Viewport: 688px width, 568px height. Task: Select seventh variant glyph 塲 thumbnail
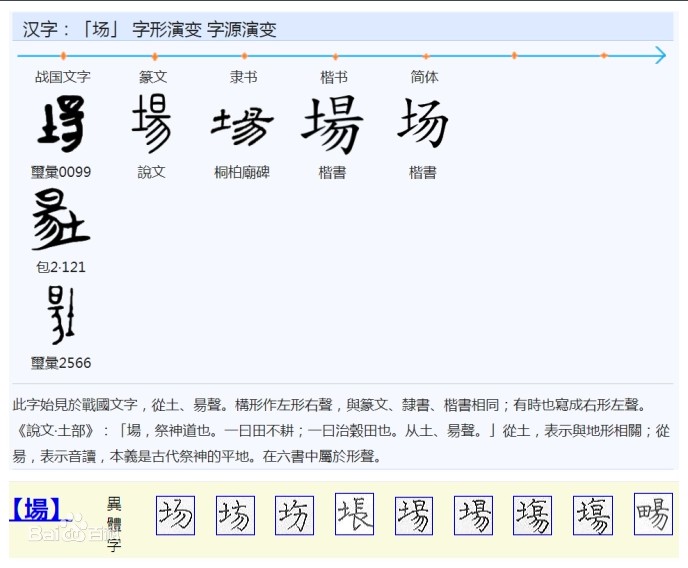pyautogui.click(x=532, y=515)
